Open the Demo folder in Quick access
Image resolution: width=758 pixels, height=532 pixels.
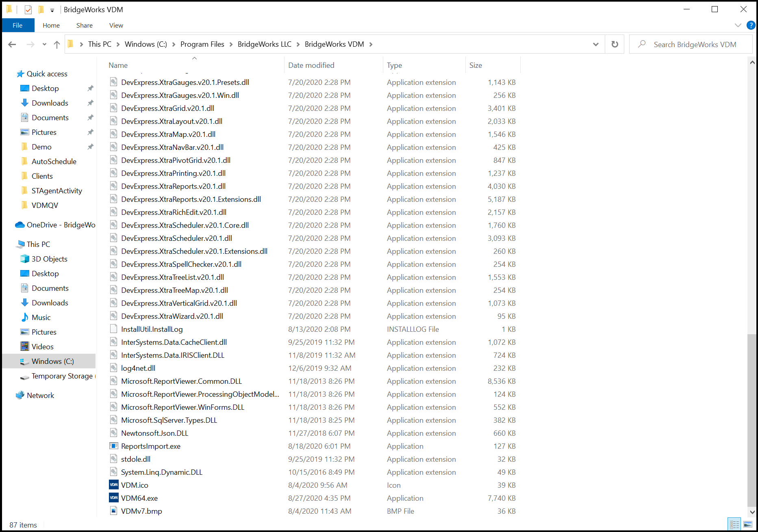tap(41, 147)
